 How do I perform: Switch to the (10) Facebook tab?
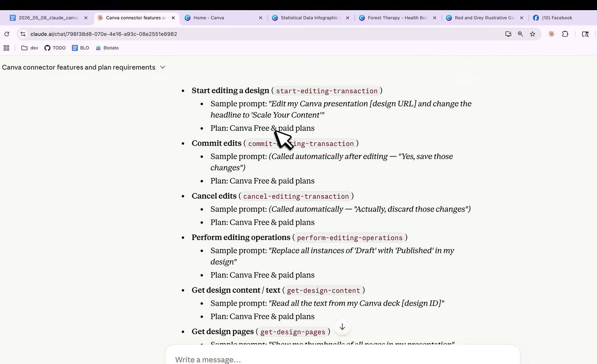(x=557, y=18)
